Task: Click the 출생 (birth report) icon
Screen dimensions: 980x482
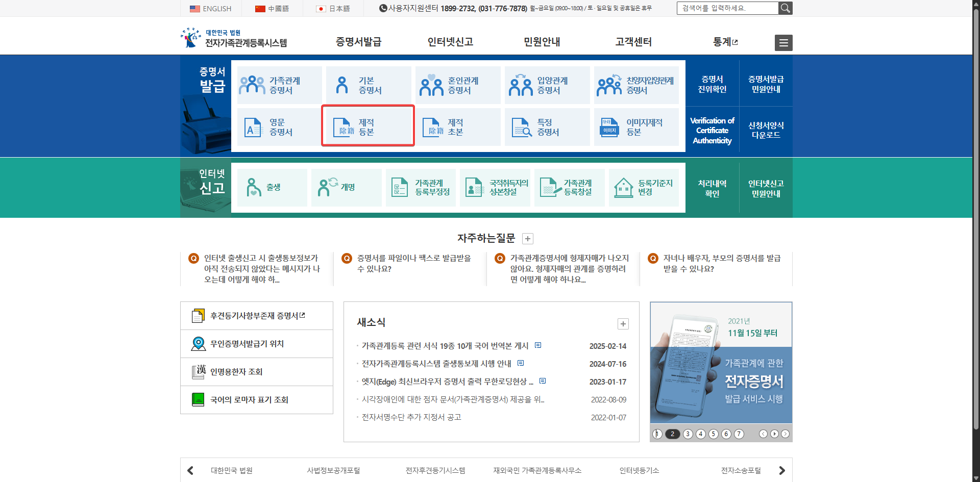Action: 272,187
